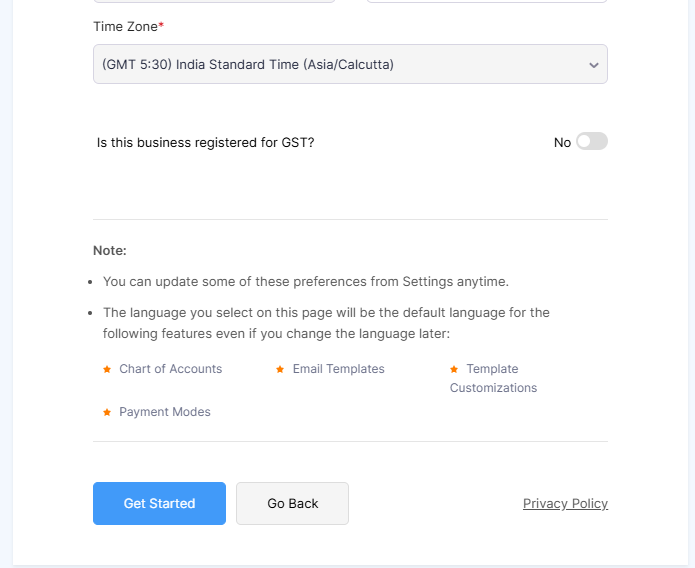The width and height of the screenshot is (695, 568).
Task: Click the "Is this business registered for GST?" text
Action: [206, 143]
